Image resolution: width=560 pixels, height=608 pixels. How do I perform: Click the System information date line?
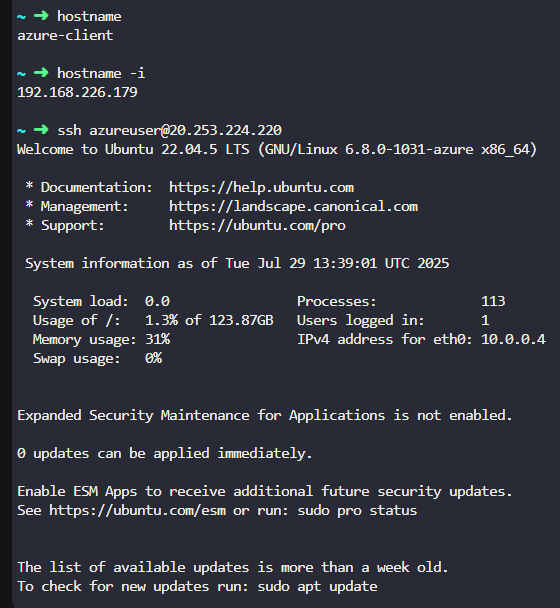click(x=237, y=263)
